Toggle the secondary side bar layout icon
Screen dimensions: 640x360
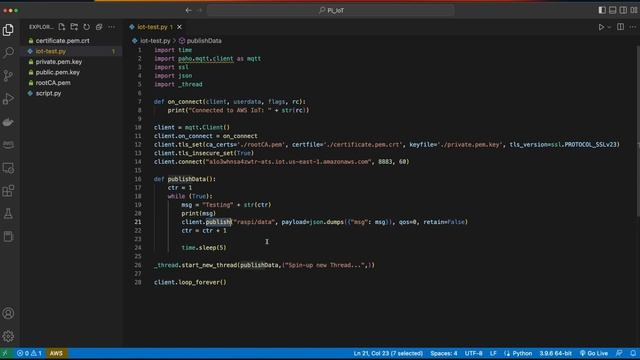click(x=623, y=10)
